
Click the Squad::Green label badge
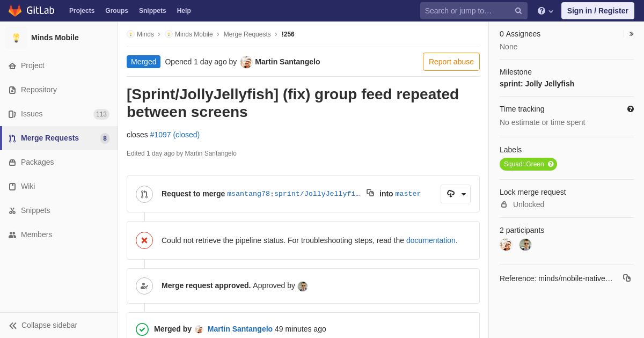[x=528, y=164]
